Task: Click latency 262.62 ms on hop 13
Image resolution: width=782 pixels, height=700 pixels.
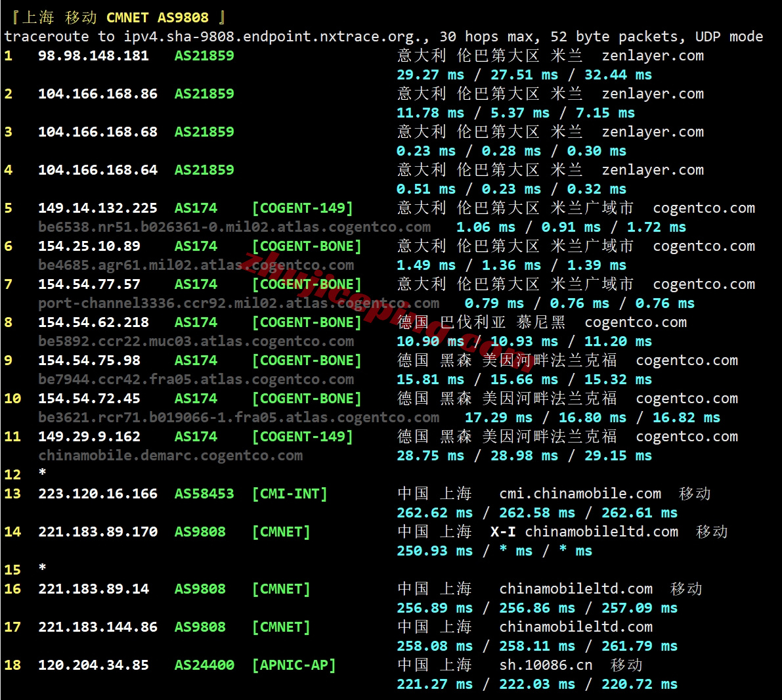Action: (435, 513)
